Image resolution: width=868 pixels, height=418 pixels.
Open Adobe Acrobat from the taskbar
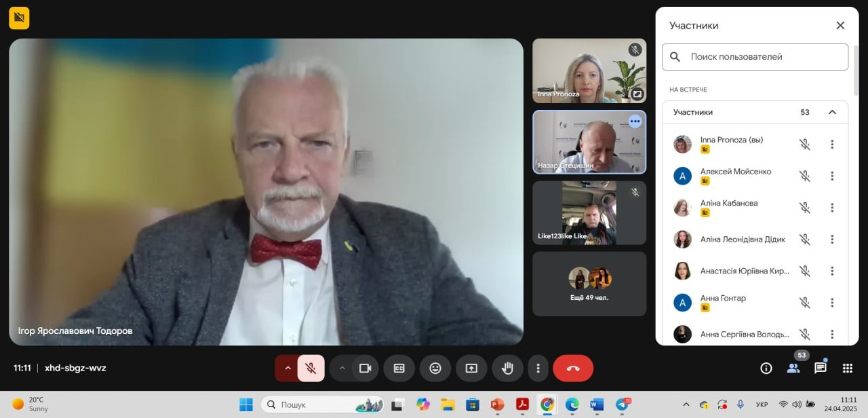pyautogui.click(x=522, y=404)
